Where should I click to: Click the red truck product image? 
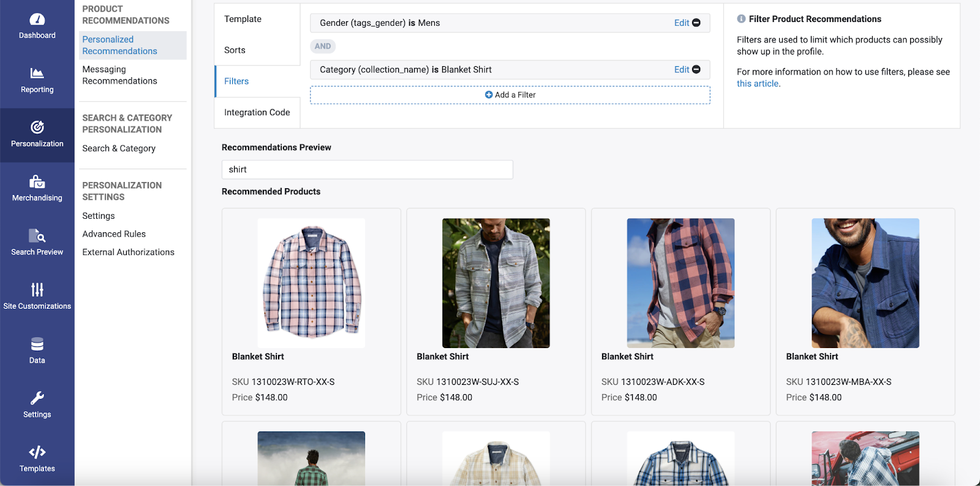pyautogui.click(x=865, y=458)
